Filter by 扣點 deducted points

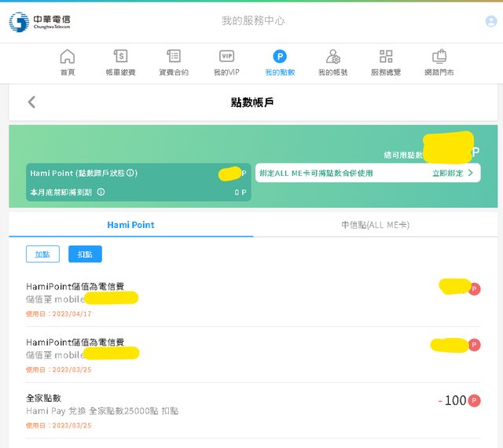click(x=85, y=254)
